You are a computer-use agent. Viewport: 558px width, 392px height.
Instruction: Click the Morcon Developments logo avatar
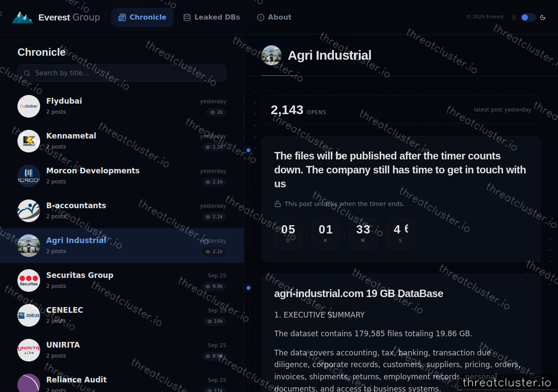click(x=29, y=176)
